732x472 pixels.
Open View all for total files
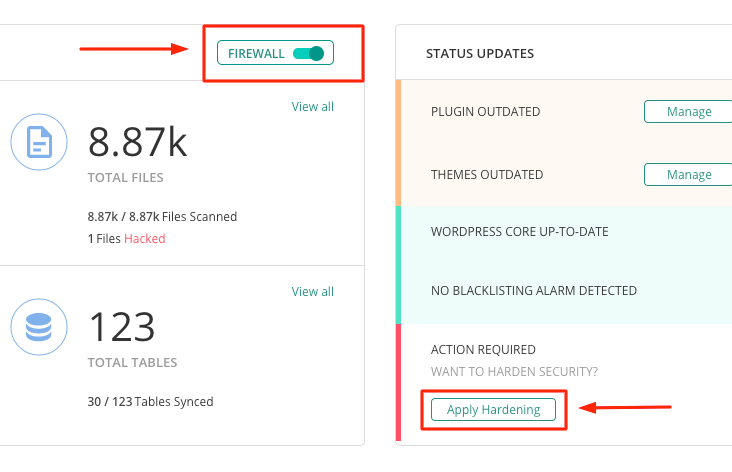point(312,106)
